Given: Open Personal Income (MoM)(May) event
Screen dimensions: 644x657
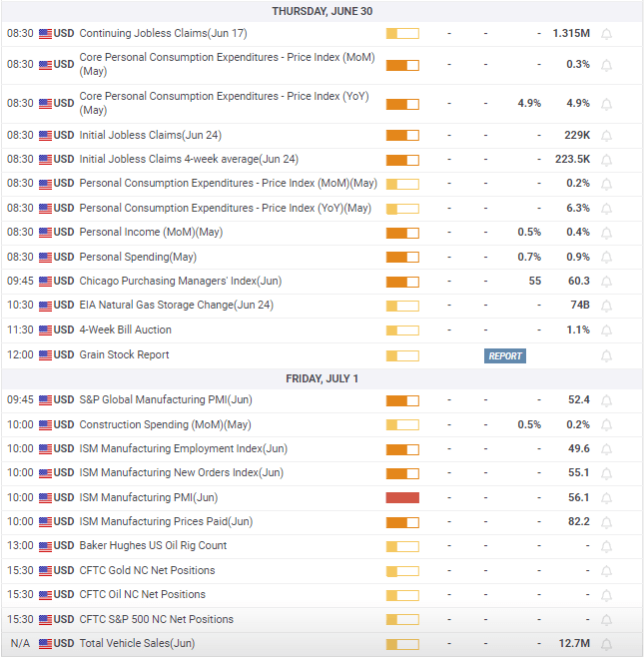Looking at the screenshot, I should tap(151, 232).
